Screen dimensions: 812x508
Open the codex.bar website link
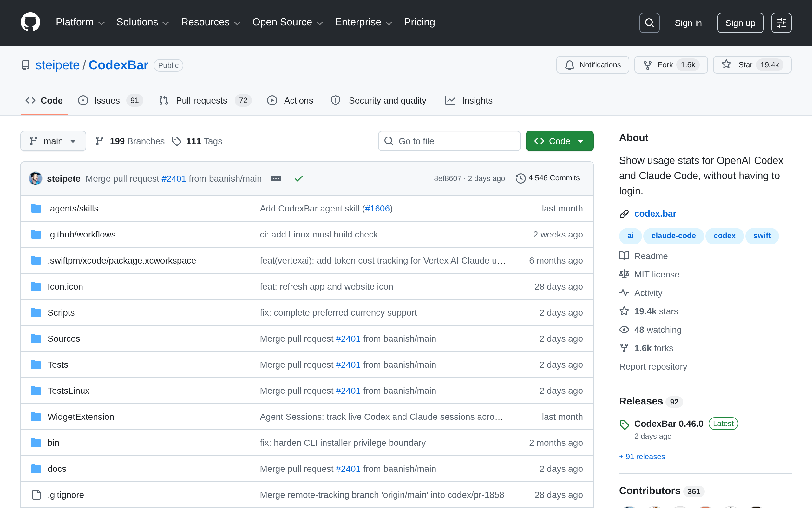pyautogui.click(x=655, y=214)
